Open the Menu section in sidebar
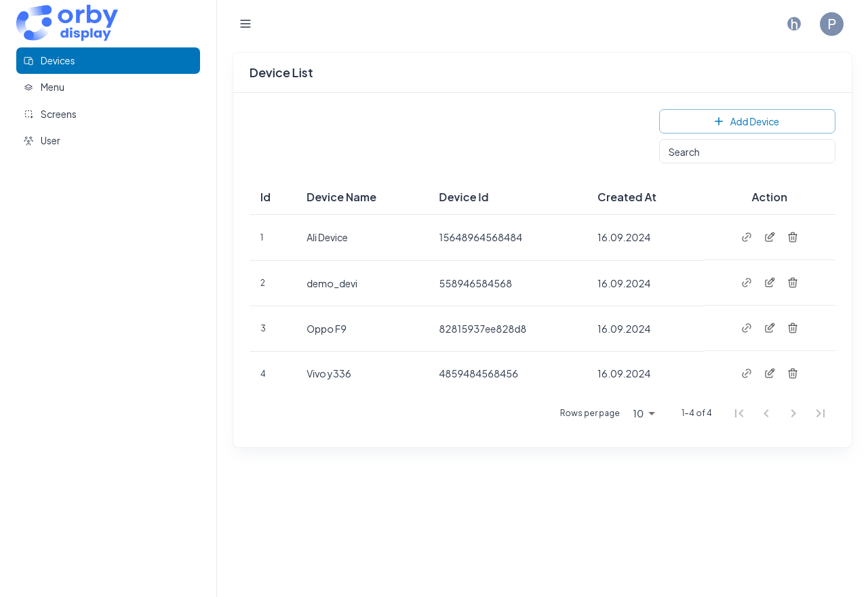This screenshot has height=597, width=868. [x=52, y=87]
